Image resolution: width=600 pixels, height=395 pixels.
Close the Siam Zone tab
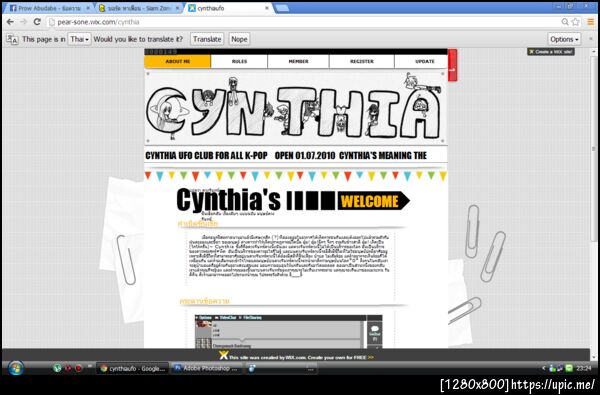(178, 8)
